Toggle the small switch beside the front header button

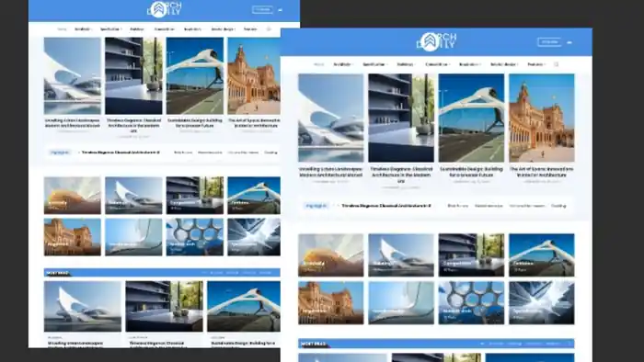(x=569, y=42)
